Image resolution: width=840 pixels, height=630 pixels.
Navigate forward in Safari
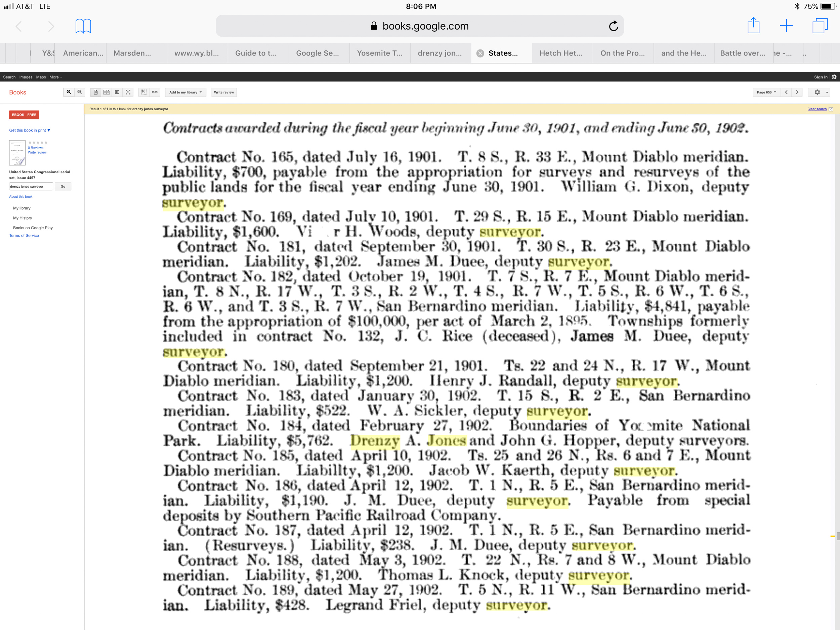point(51,26)
